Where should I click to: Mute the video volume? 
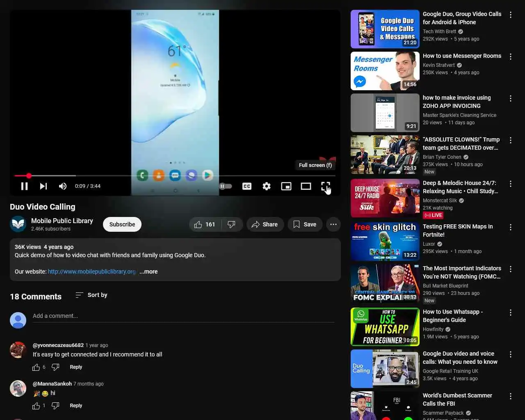(63, 186)
